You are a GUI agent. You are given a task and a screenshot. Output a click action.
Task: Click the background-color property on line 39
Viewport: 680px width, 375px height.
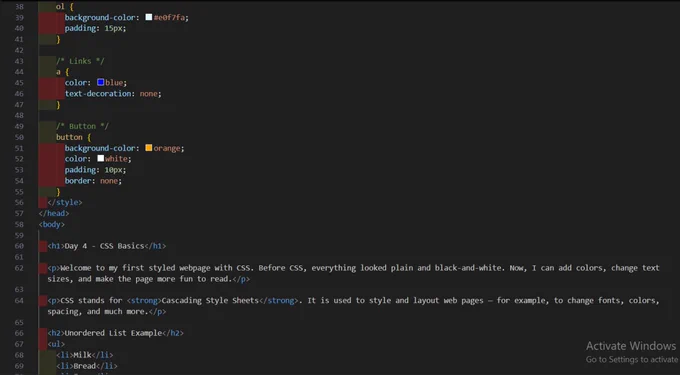tap(100, 17)
